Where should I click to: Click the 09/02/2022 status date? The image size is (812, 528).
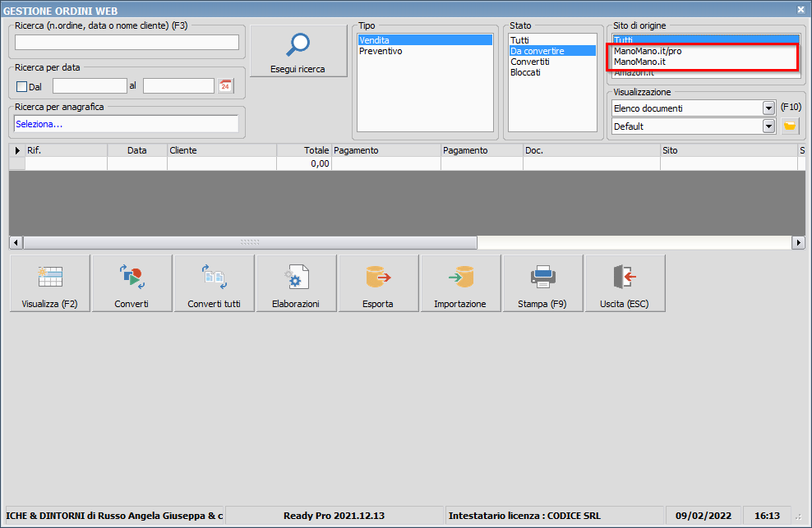(x=704, y=516)
